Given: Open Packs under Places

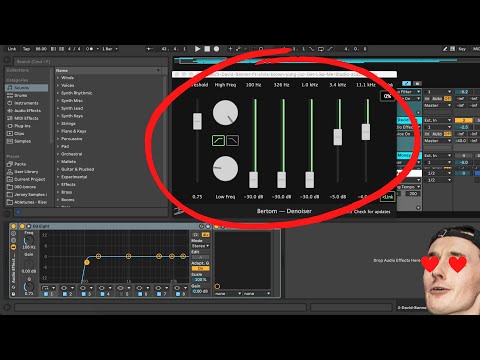Looking at the screenshot, I should (27, 164).
